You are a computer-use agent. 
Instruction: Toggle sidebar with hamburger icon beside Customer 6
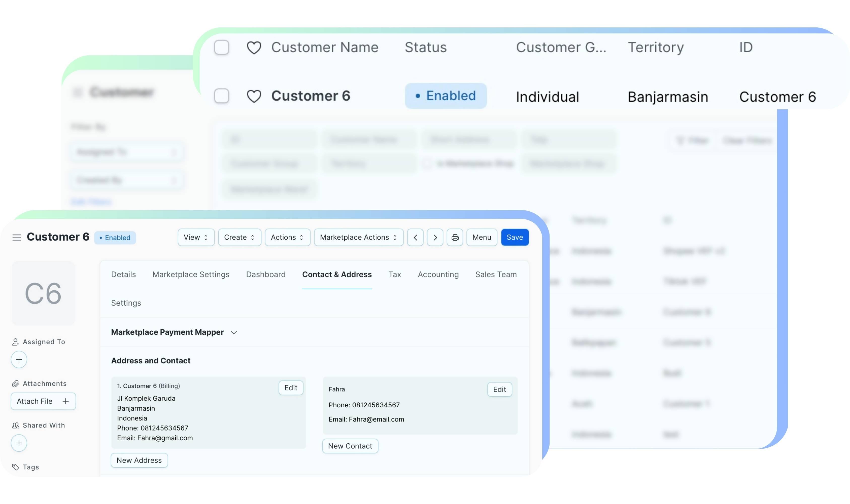click(17, 237)
